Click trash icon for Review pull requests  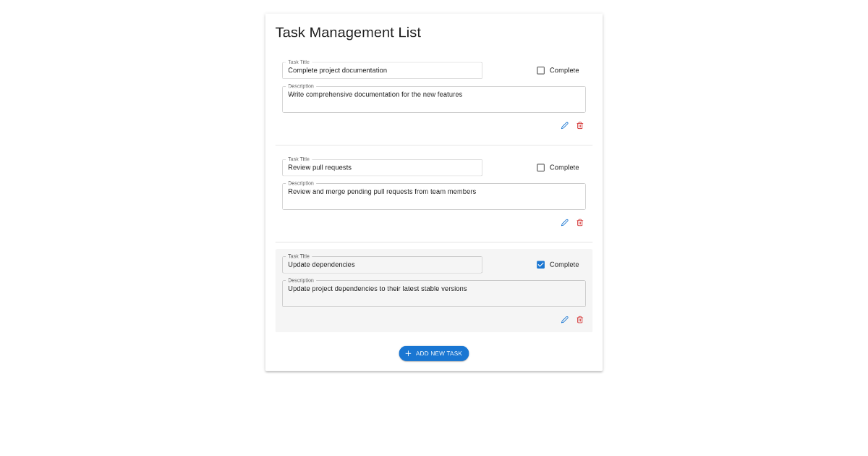click(x=579, y=222)
